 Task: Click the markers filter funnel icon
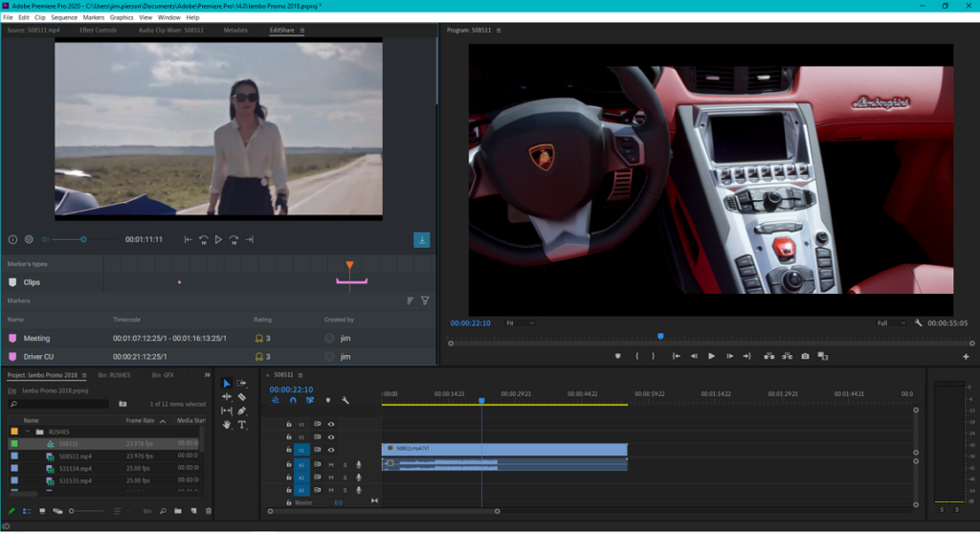click(425, 300)
